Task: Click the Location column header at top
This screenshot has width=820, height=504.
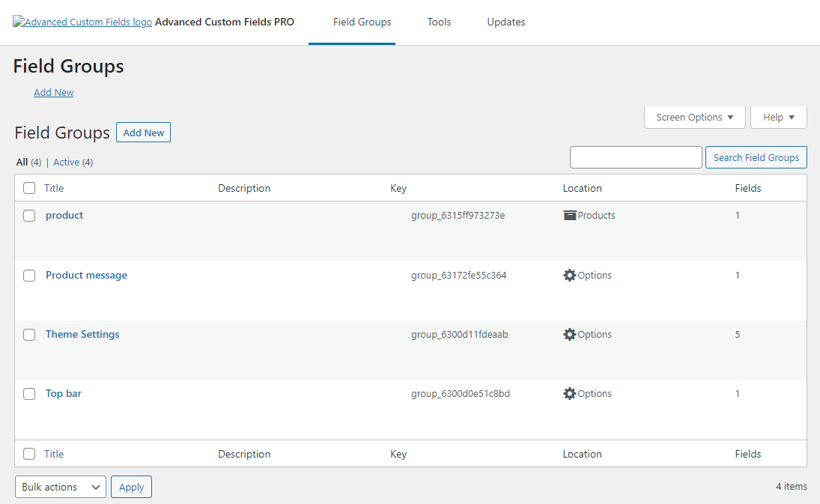Action: click(x=582, y=188)
